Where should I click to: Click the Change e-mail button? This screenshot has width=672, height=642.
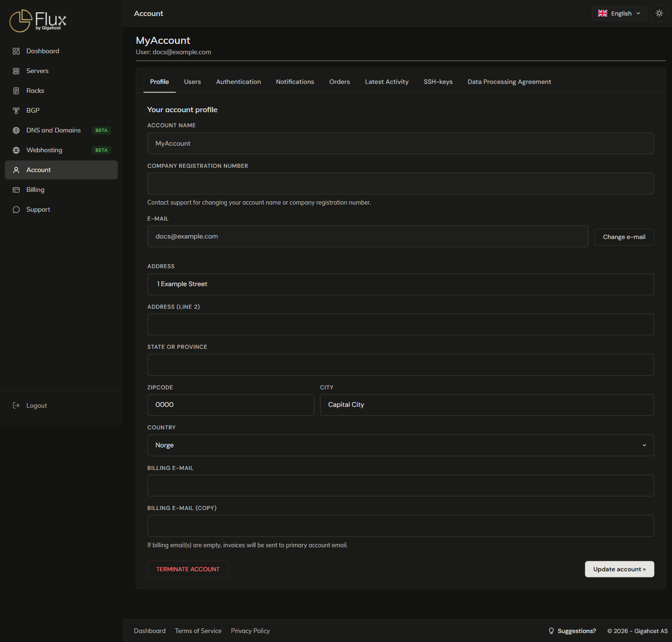(x=624, y=237)
